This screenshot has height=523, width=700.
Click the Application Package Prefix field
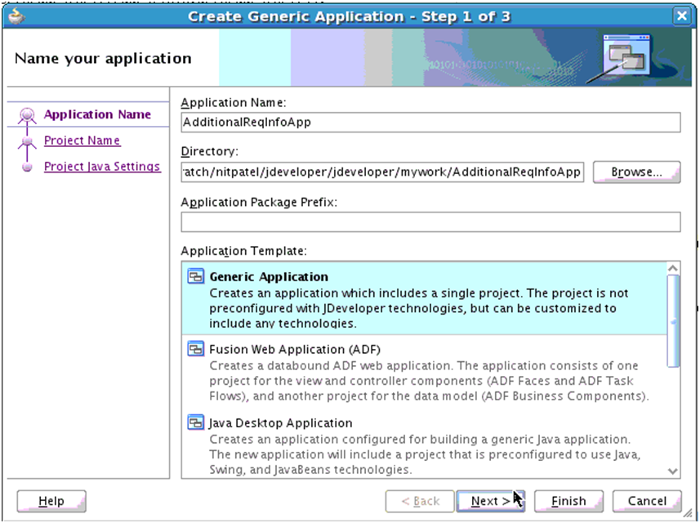tap(431, 222)
